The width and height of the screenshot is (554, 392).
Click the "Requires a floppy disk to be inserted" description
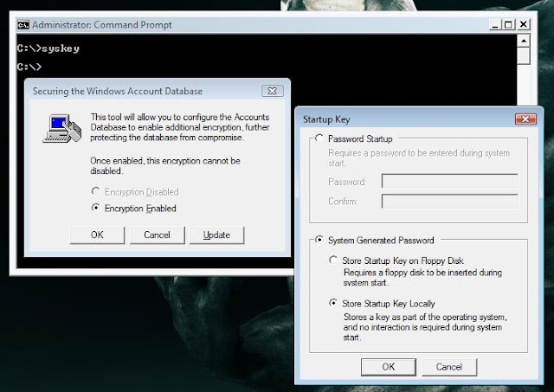point(422,278)
